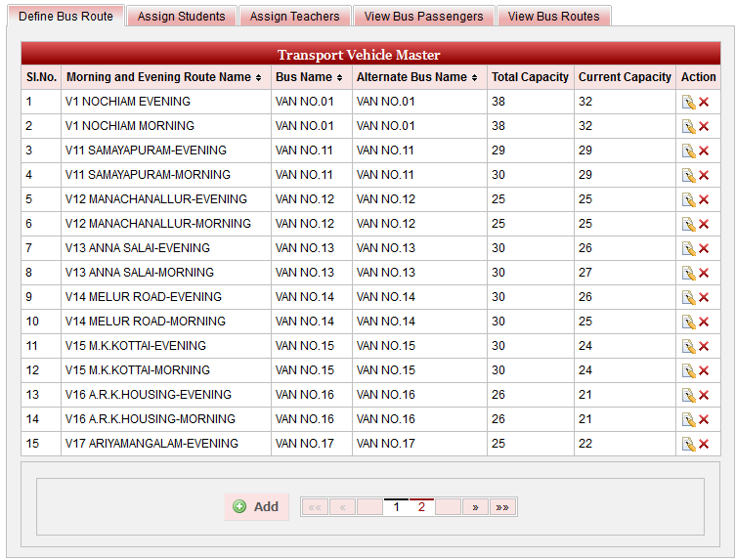736x560 pixels.
Task: Edit the V13 ANNA SALAI-MORNING route
Action: coord(688,273)
